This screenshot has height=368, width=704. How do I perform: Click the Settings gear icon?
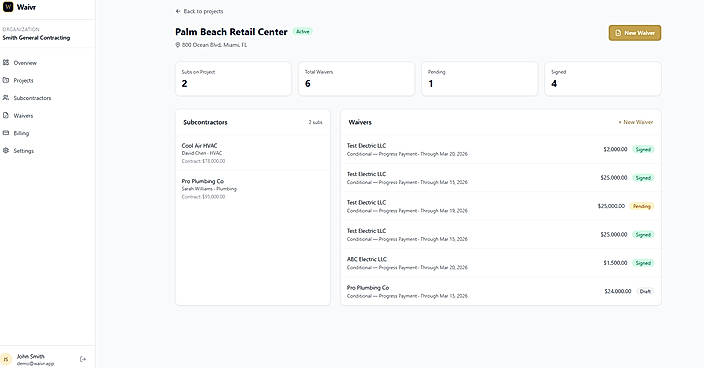click(x=6, y=150)
